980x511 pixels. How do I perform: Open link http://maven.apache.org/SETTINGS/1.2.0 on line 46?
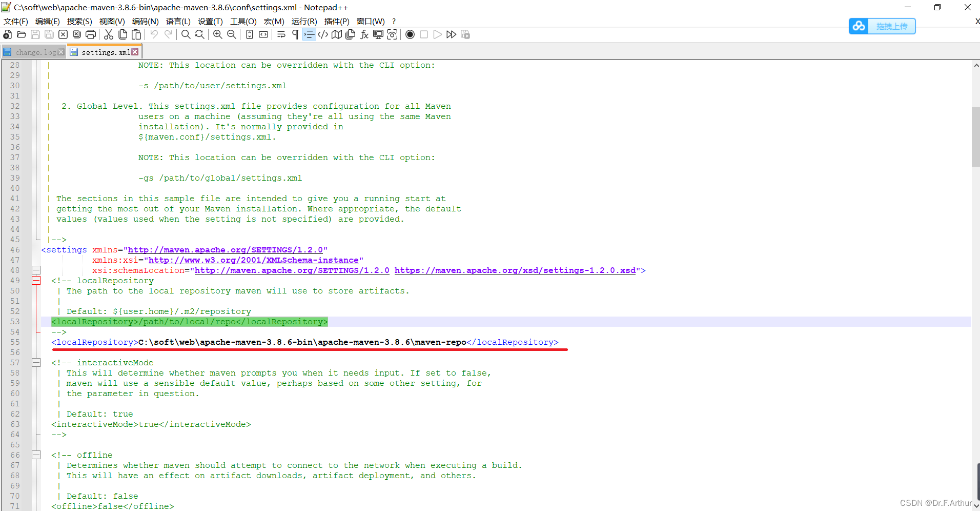[225, 250]
